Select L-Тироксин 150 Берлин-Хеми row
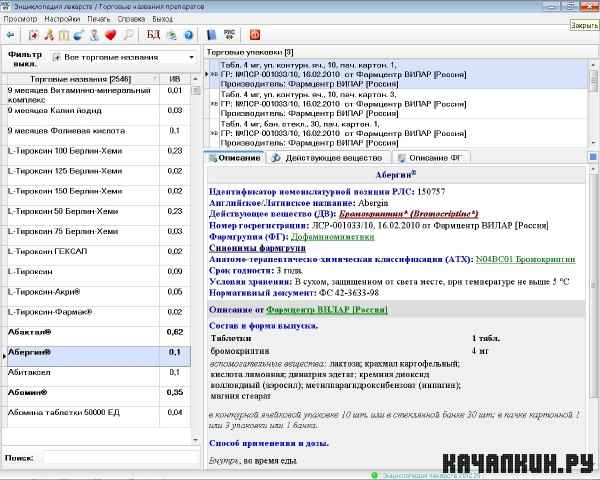Viewport: 600px width, 480px height. (98, 195)
